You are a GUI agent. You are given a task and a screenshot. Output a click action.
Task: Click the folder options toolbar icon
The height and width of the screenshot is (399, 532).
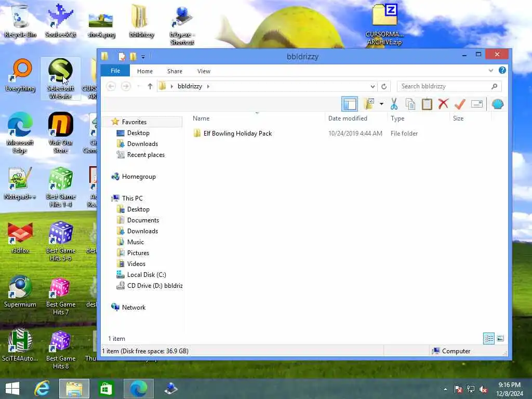coord(369,104)
